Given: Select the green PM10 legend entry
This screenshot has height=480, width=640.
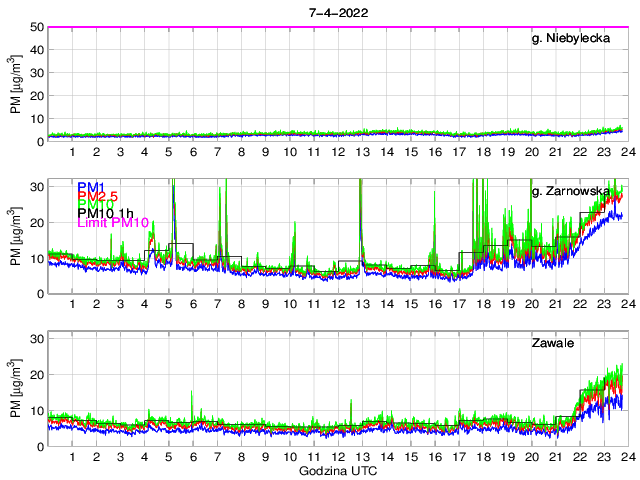Looking at the screenshot, I should click(96, 210).
